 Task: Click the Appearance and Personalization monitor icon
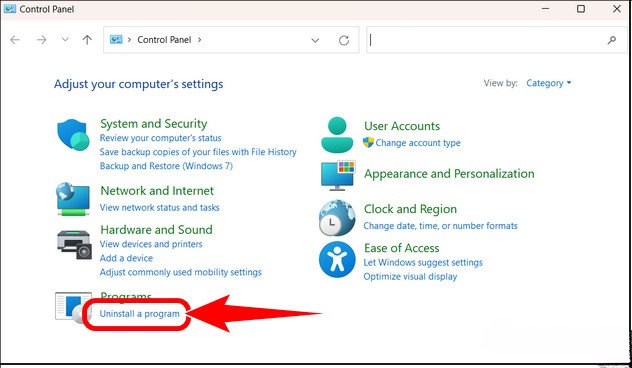pyautogui.click(x=338, y=176)
